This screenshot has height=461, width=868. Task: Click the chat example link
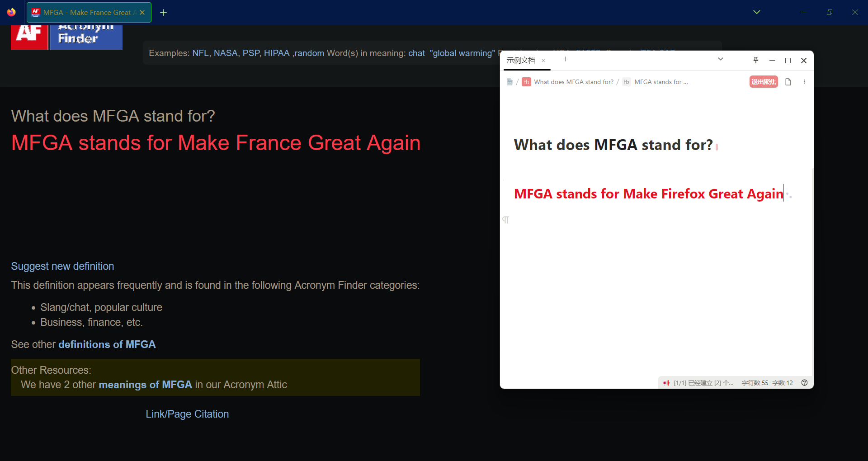[x=416, y=53]
